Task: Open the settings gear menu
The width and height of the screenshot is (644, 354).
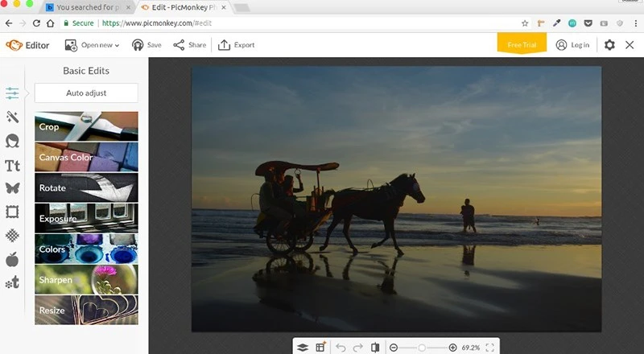Action: pyautogui.click(x=609, y=45)
